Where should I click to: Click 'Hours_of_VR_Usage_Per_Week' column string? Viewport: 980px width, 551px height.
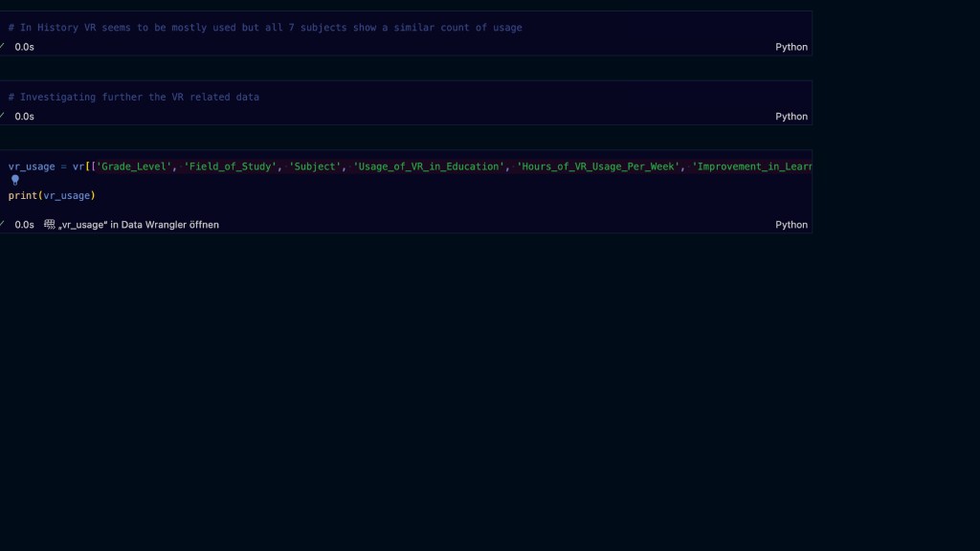coord(598,166)
